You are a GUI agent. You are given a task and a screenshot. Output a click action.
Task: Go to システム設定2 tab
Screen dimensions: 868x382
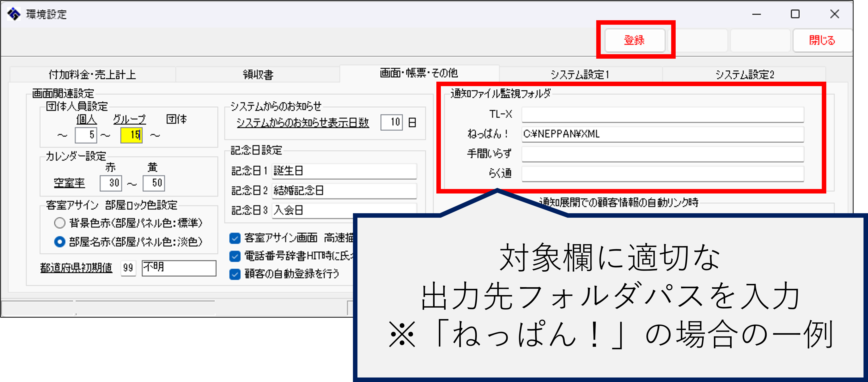tap(744, 74)
